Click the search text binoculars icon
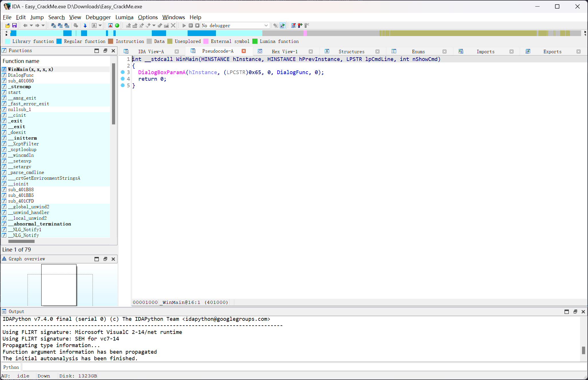This screenshot has width=588, height=380. click(x=60, y=25)
